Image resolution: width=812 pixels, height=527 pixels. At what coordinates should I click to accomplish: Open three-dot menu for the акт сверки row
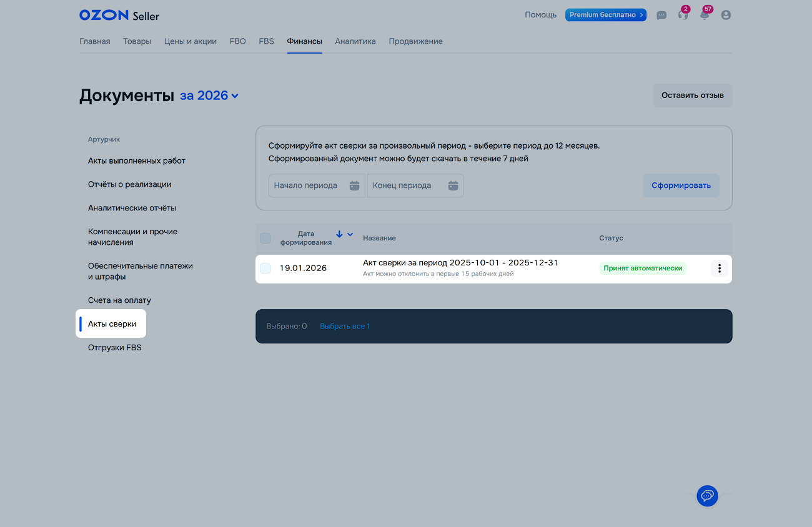[719, 268]
